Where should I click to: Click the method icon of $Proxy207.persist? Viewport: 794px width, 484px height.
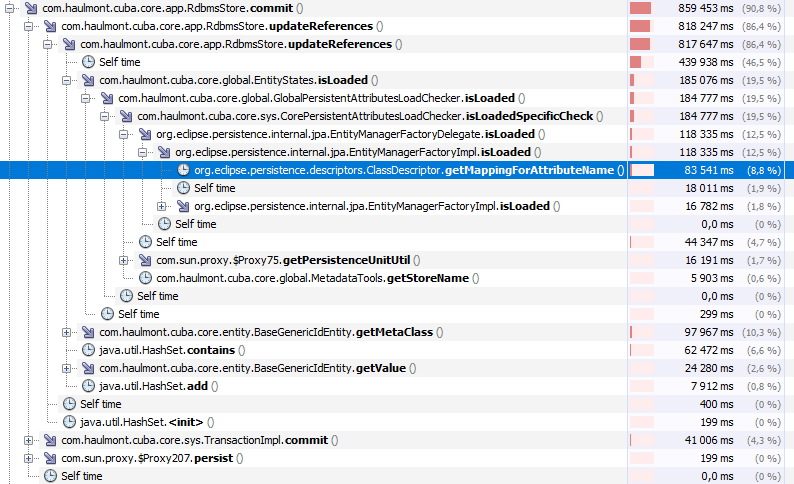(x=49, y=458)
